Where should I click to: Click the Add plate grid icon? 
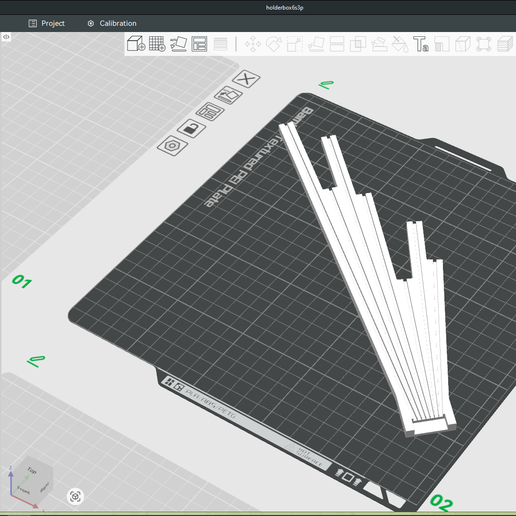[x=157, y=44]
